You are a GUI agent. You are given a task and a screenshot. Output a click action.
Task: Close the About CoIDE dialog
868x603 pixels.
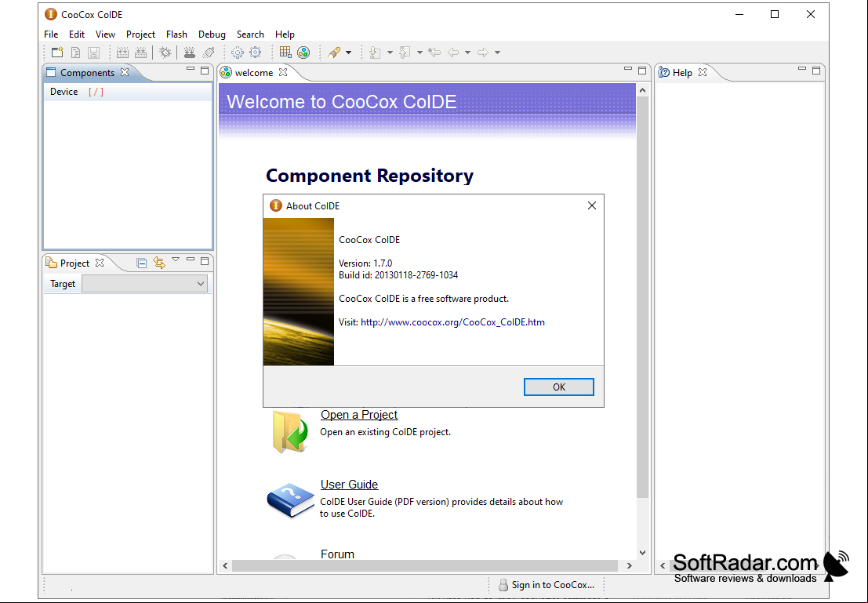[592, 205]
